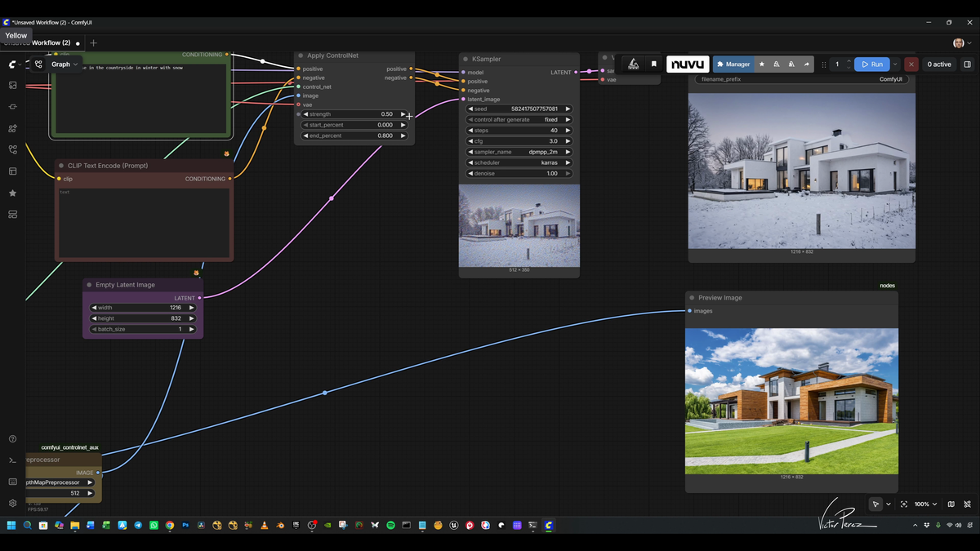Expand the ComfyUI logo menu chevron
The image size is (980, 551).
(21, 64)
